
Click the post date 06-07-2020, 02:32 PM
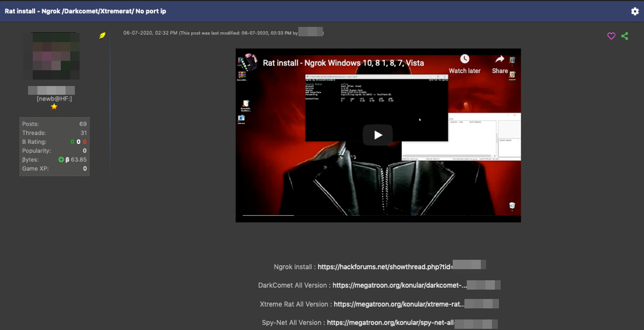[150, 33]
